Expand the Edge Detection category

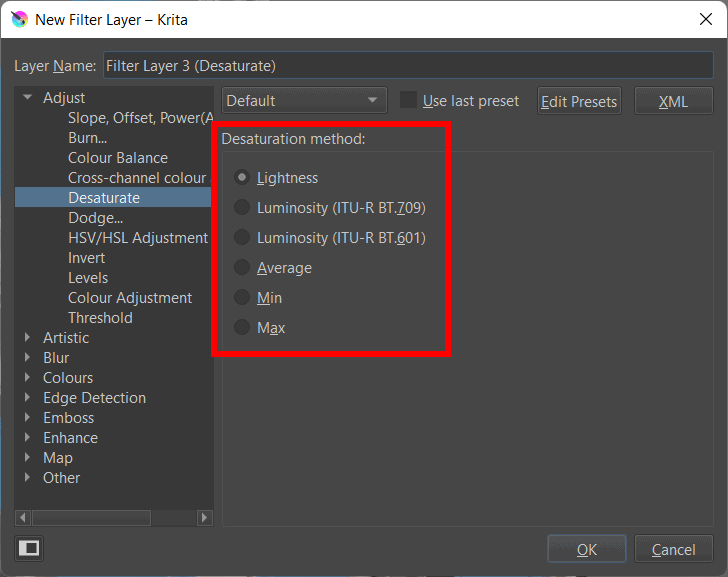pos(28,398)
